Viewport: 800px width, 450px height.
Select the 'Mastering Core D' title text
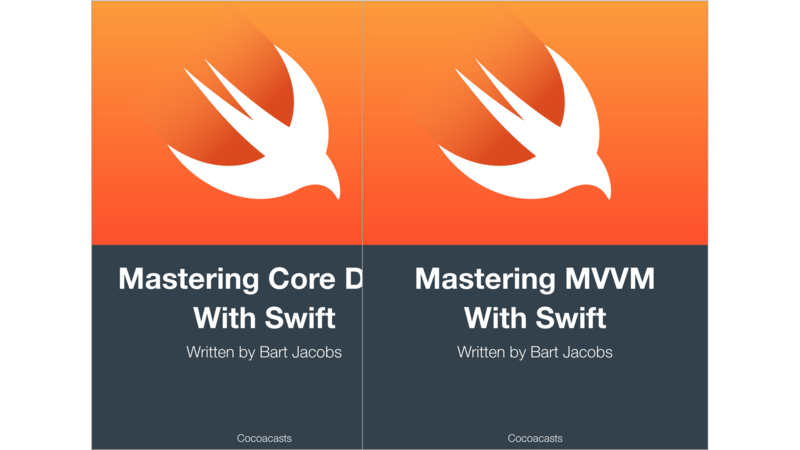tap(240, 279)
